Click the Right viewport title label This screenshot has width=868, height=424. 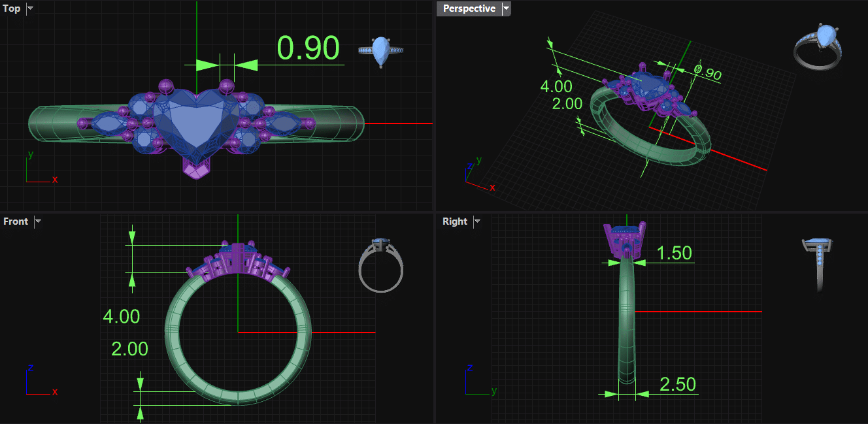[455, 221]
